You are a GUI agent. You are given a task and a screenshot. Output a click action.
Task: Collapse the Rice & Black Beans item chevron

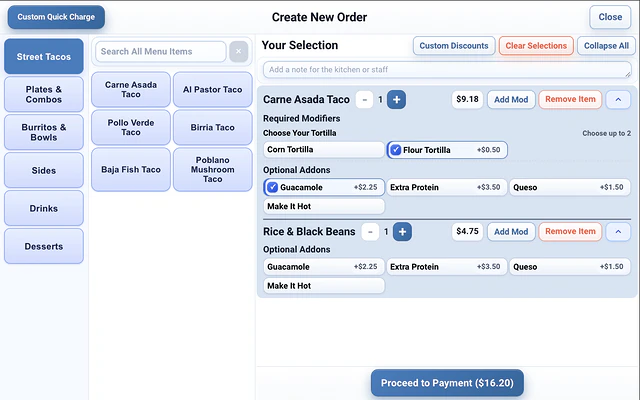tap(618, 232)
